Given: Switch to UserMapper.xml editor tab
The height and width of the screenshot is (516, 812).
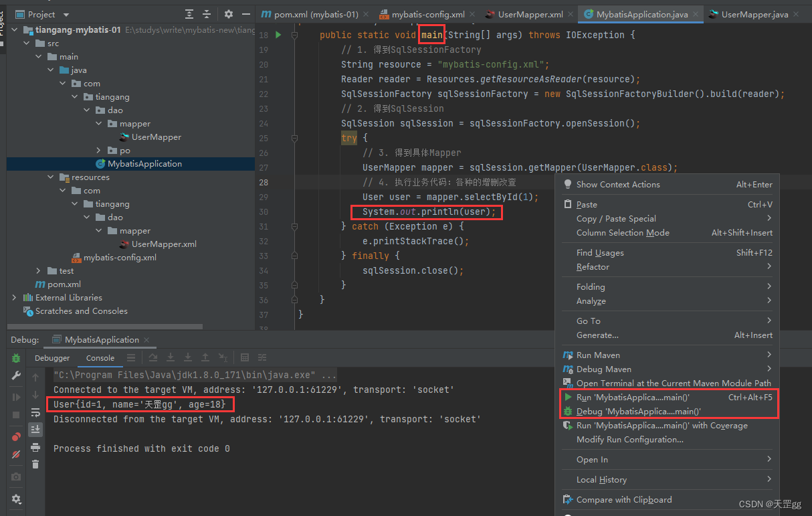Looking at the screenshot, I should [x=528, y=14].
